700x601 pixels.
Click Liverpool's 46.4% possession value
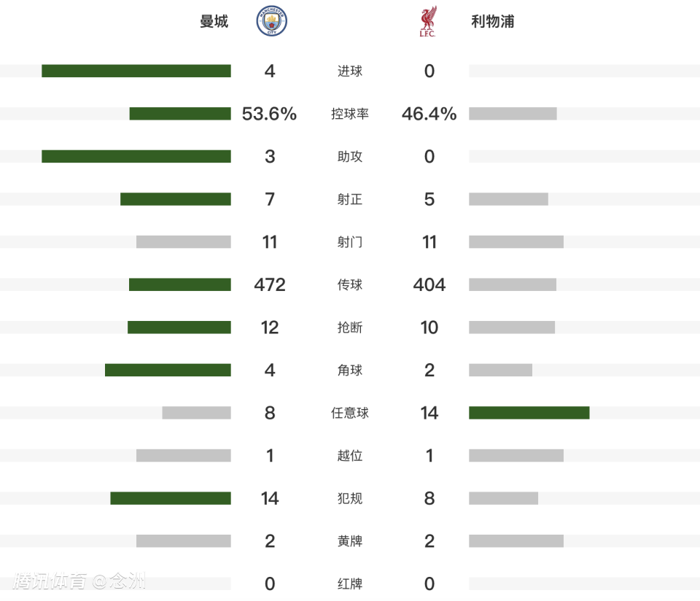(x=429, y=114)
